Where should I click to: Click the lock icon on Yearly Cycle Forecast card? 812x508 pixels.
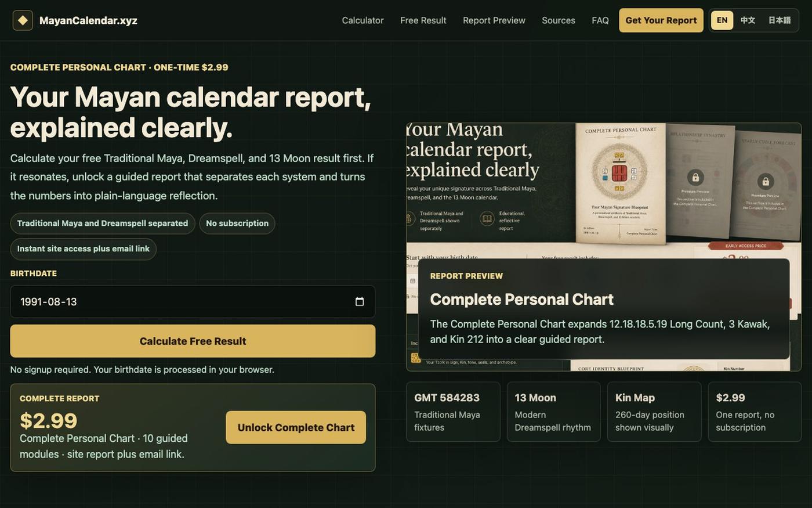(766, 182)
